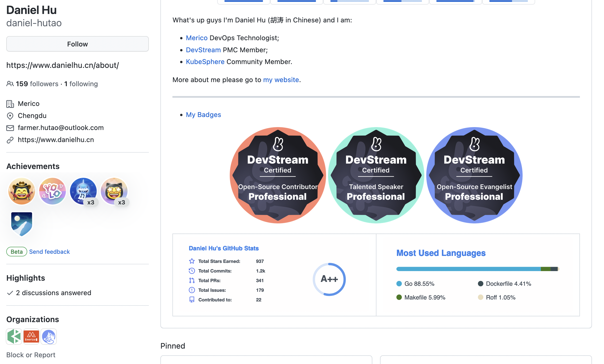The height and width of the screenshot is (364, 604).
Task: Click the Merico organization icon
Action: (x=31, y=336)
